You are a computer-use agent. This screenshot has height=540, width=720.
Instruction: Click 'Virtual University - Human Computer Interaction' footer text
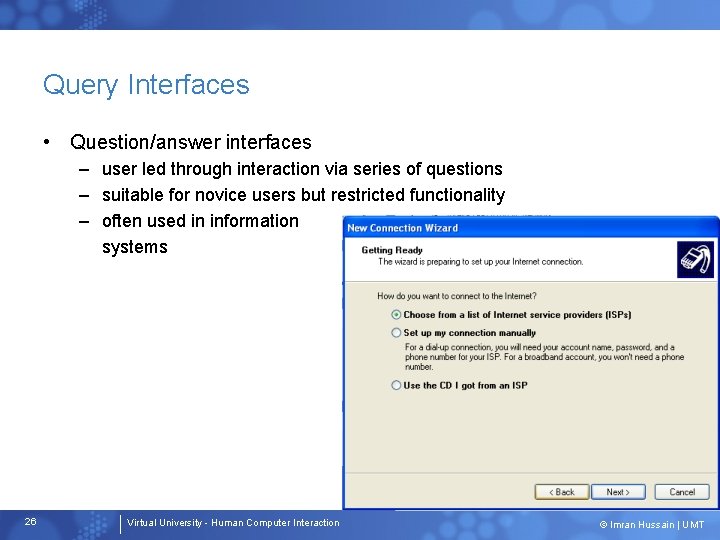coord(233,523)
